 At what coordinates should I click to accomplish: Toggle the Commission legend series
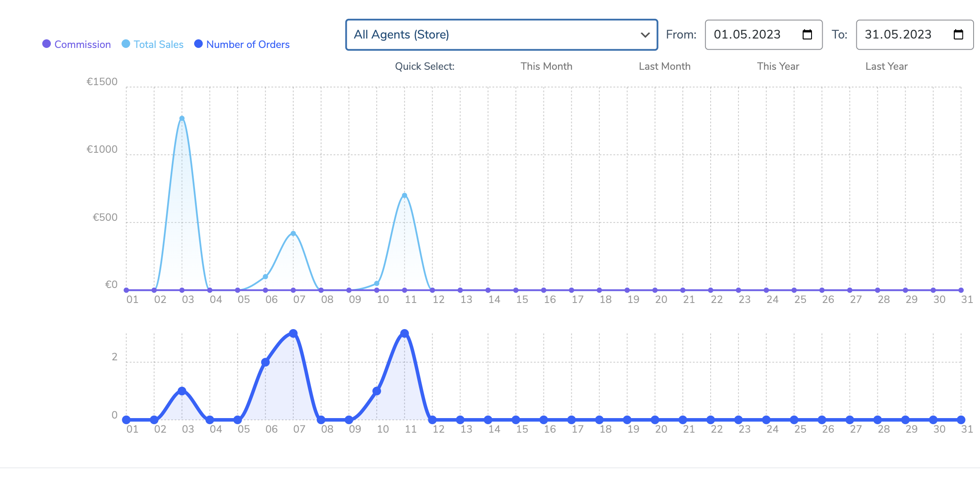pyautogui.click(x=77, y=44)
